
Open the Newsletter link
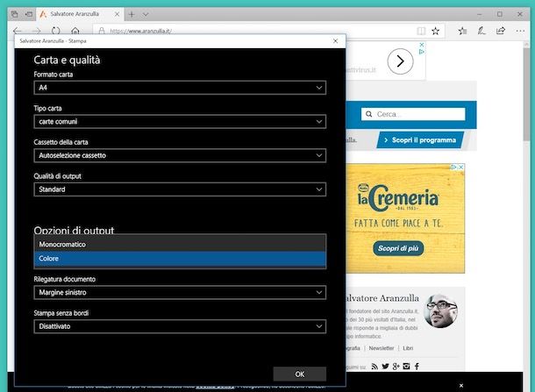(x=382, y=348)
